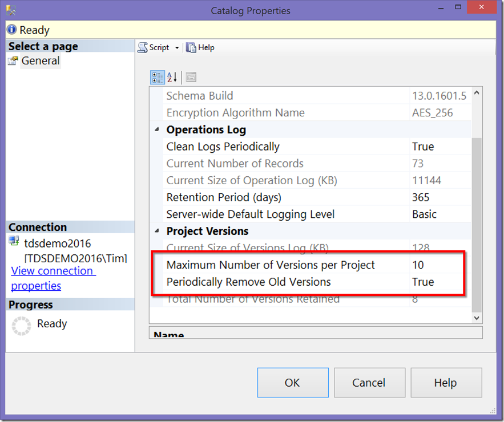Collapse the Operations Log category
This screenshot has height=422, width=504.
156,129
